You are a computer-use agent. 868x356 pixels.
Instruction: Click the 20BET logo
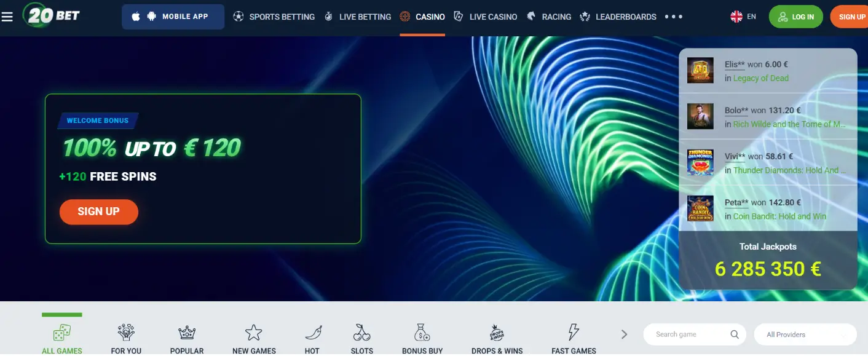[x=52, y=15]
